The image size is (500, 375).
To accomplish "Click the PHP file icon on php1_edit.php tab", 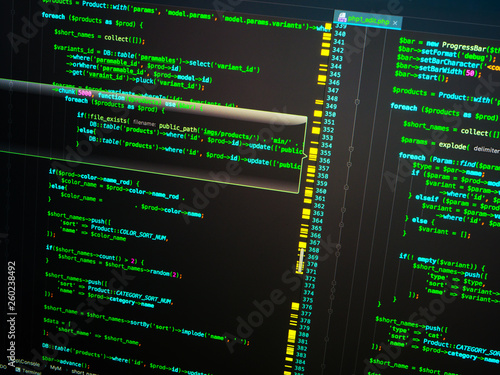I will [x=342, y=18].
